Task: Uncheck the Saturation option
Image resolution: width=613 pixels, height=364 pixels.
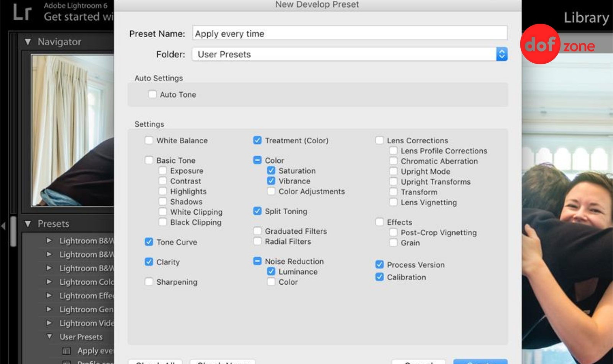Action: (x=271, y=171)
